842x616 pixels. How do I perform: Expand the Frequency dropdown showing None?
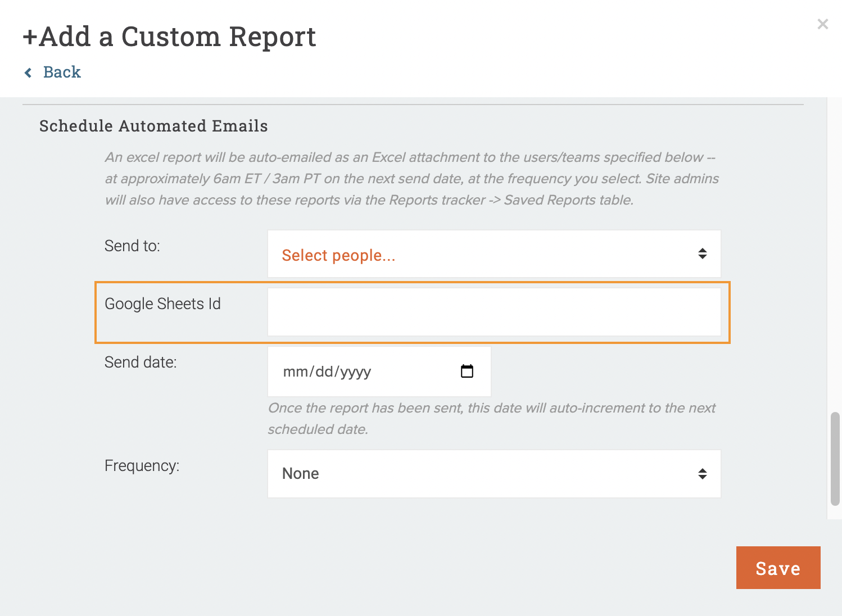point(483,474)
